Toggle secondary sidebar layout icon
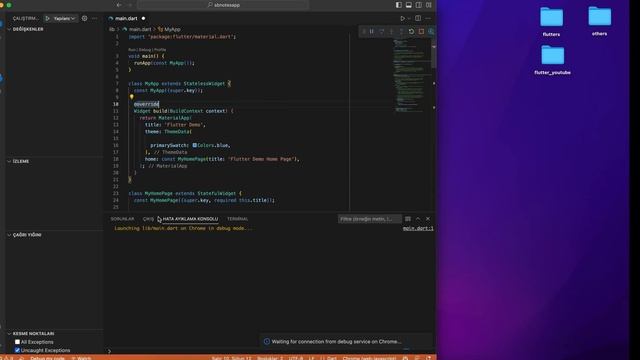640x360 pixels. pyautogui.click(x=419, y=5)
